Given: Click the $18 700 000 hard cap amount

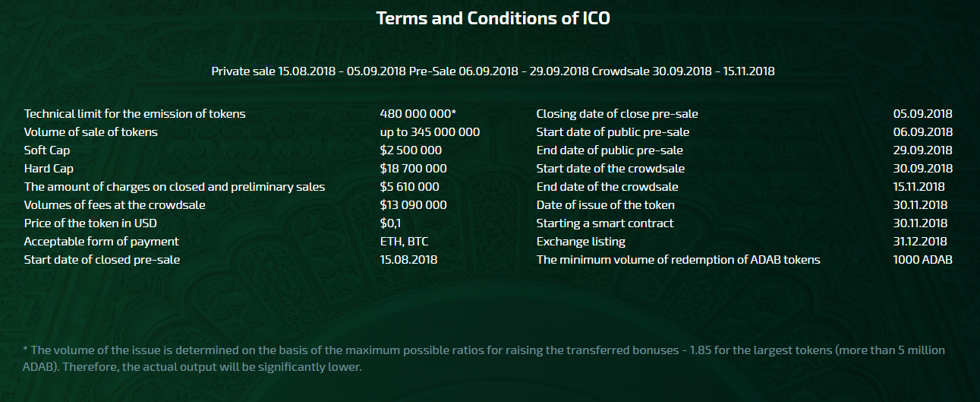Looking at the screenshot, I should coord(413,169).
